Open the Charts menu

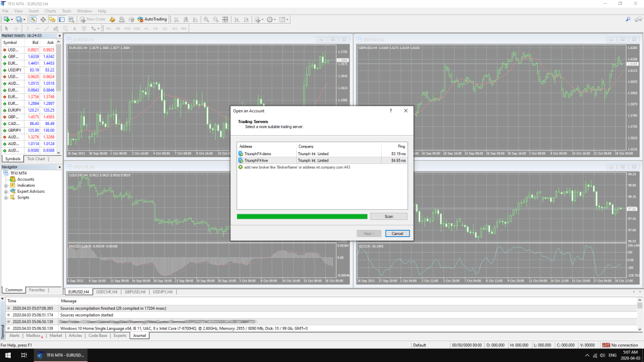click(50, 11)
